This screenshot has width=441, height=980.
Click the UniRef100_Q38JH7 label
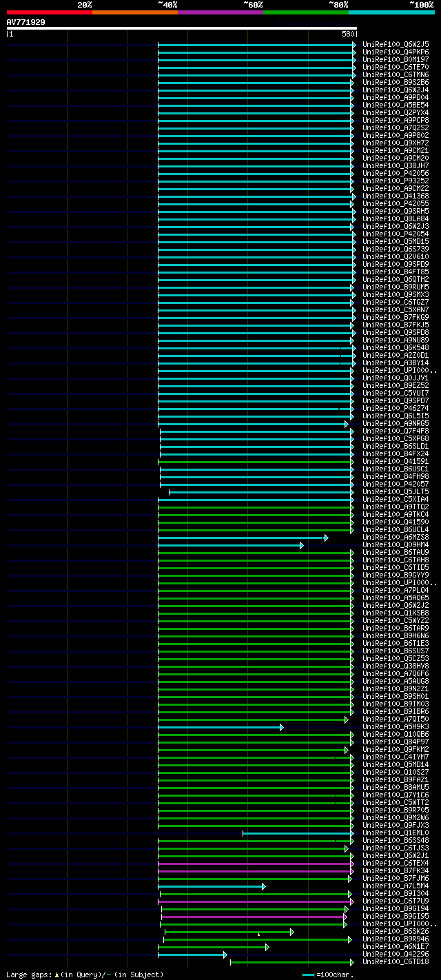point(396,166)
